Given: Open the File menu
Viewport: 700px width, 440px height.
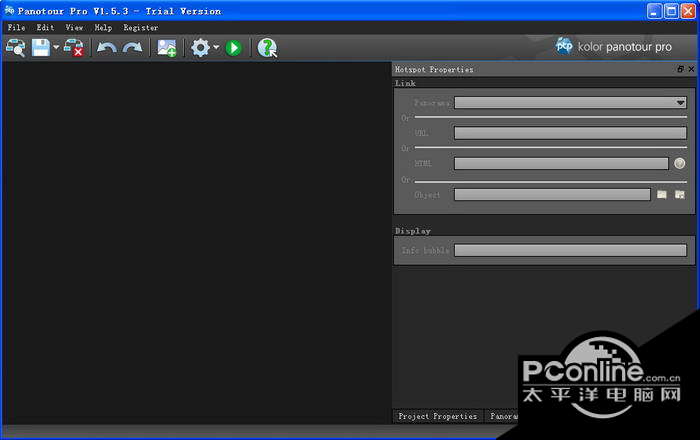Looking at the screenshot, I should click(17, 28).
